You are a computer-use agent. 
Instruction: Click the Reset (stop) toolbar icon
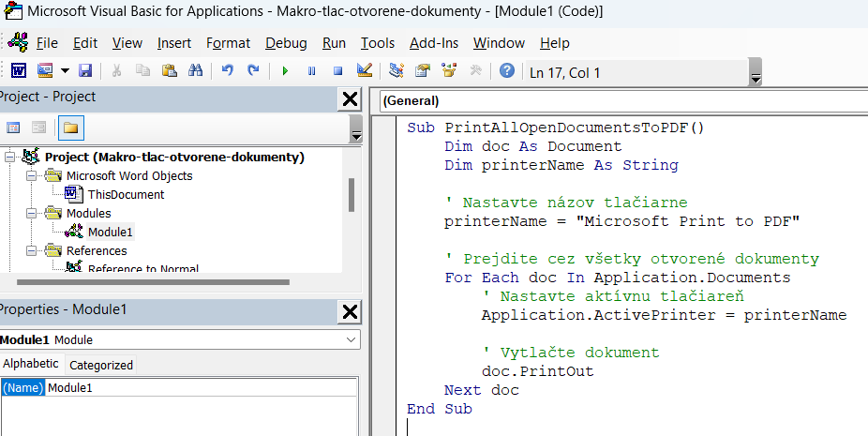tap(337, 71)
